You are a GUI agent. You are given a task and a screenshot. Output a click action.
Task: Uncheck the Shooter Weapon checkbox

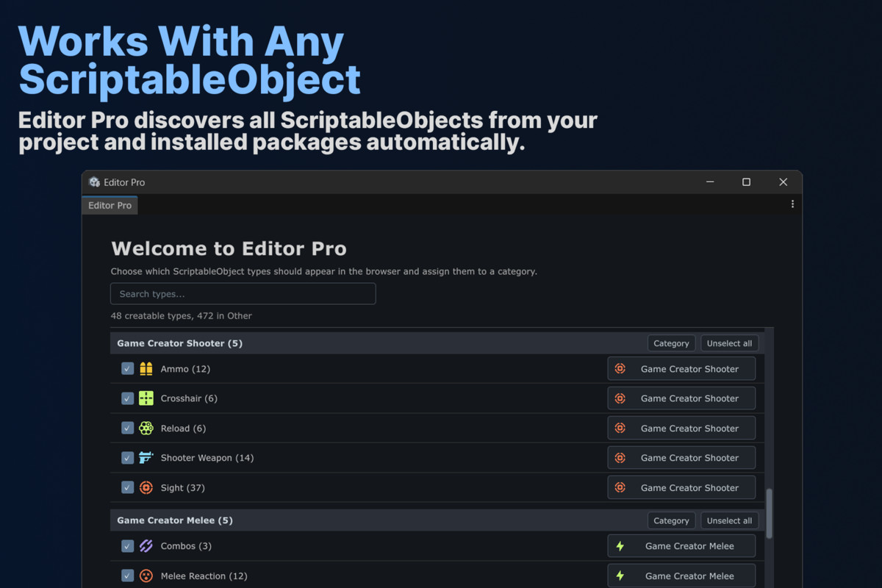click(x=127, y=458)
